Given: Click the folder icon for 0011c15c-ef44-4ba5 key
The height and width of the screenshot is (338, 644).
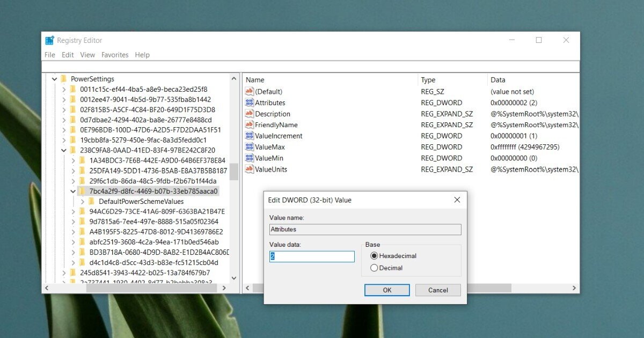Looking at the screenshot, I should pos(72,89).
